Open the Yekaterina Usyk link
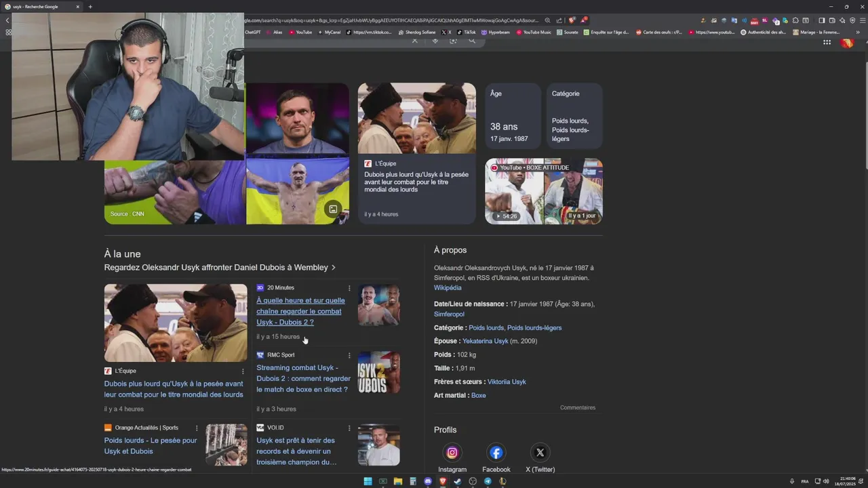Viewport: 868px width, 488px height. (485, 341)
